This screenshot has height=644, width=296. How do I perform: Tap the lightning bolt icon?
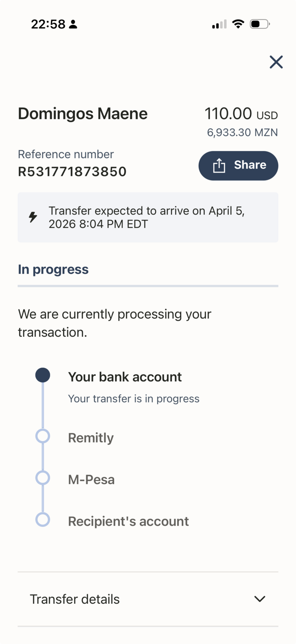point(33,217)
